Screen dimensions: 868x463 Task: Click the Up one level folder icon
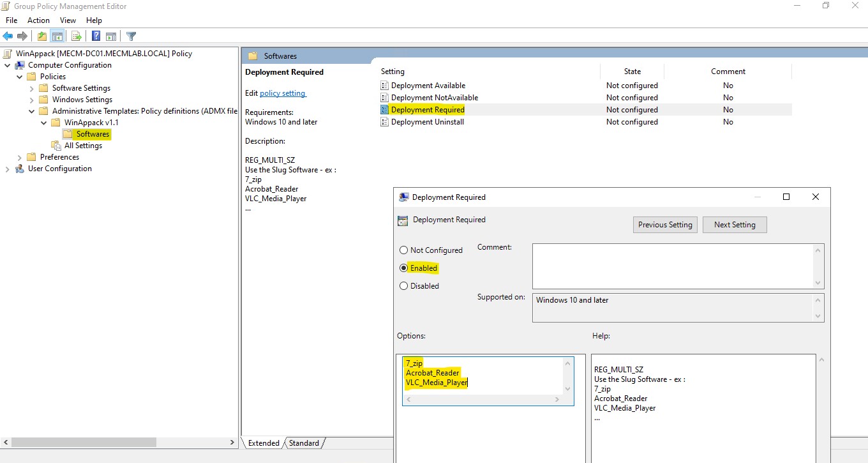[41, 36]
